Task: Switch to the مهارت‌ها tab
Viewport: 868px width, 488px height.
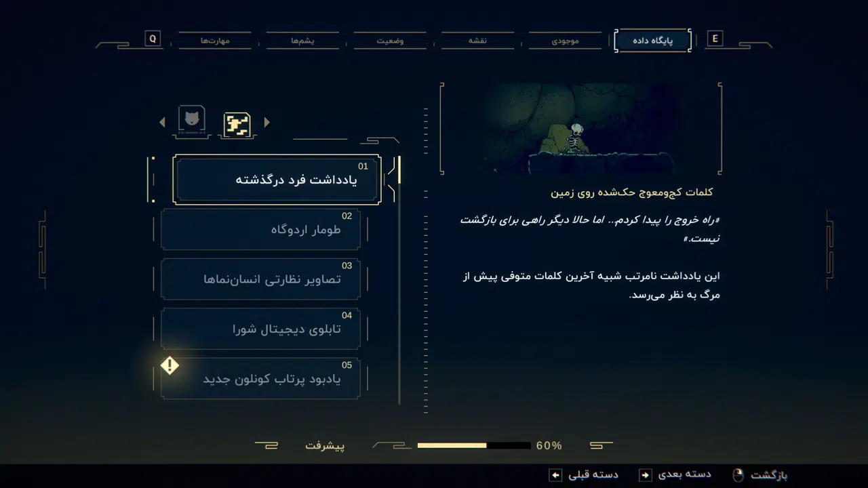Action: pos(215,41)
